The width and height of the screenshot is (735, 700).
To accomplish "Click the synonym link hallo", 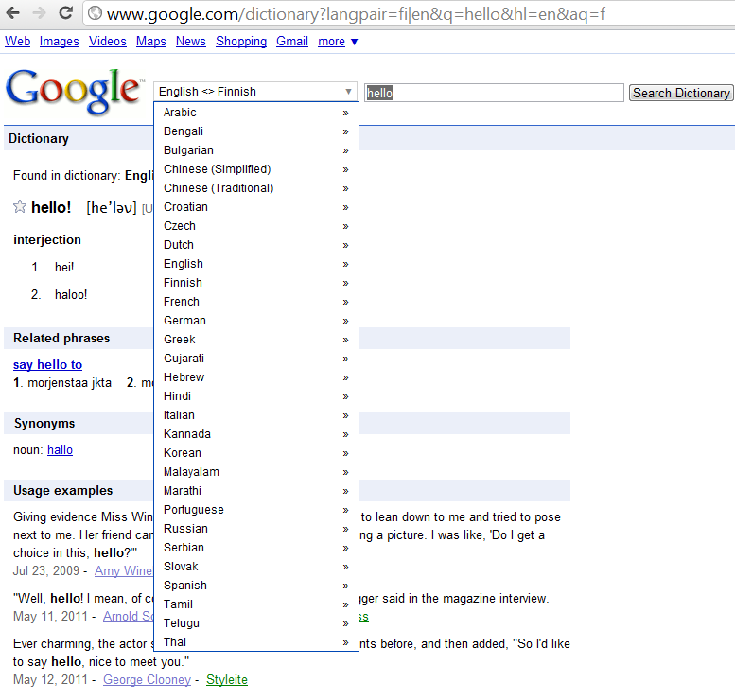I will (x=60, y=449).
